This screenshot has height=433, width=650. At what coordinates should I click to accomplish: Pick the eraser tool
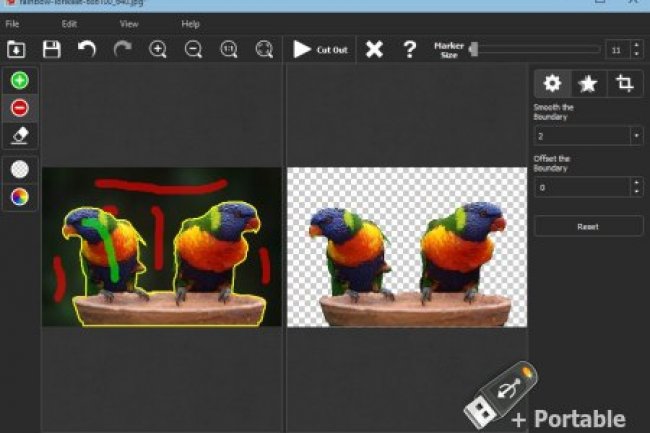(19, 135)
